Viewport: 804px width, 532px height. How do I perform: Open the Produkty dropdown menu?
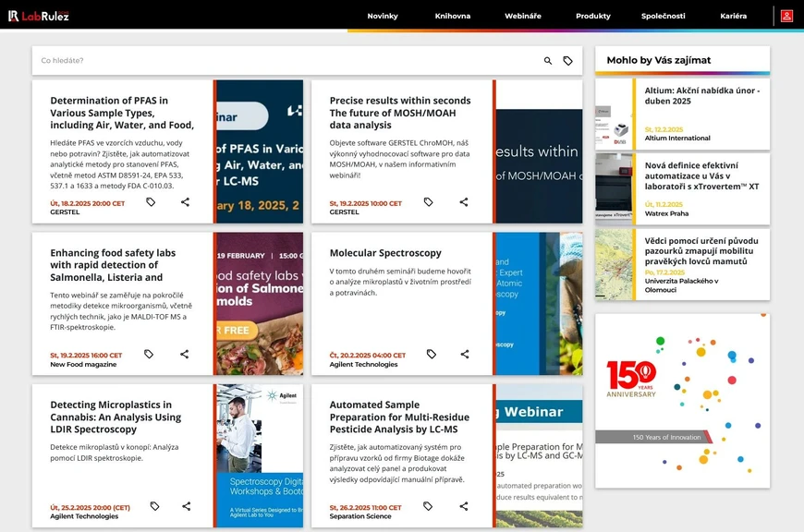(592, 16)
